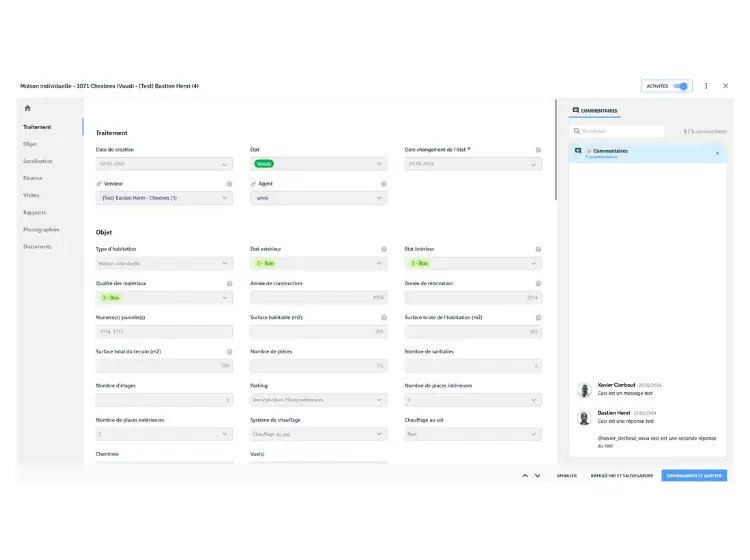Click the help icon beside État intérieur
Viewport: 750px width, 560px height.
[538, 249]
